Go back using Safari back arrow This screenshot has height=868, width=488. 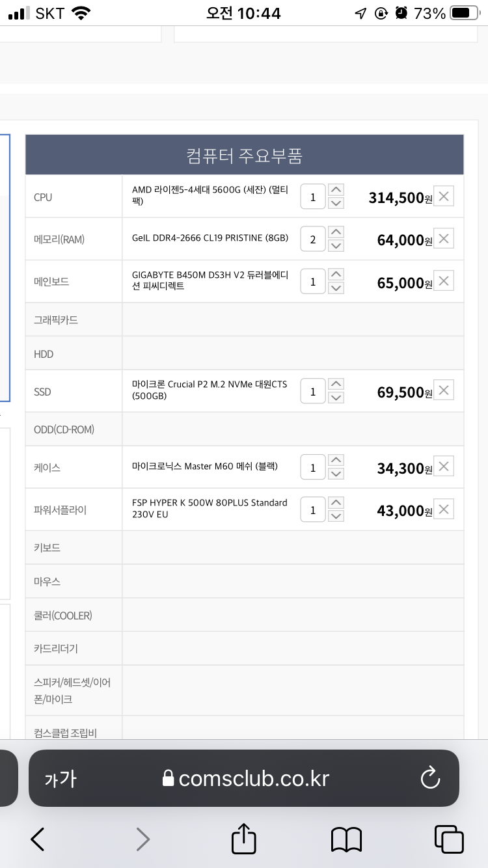pyautogui.click(x=38, y=839)
